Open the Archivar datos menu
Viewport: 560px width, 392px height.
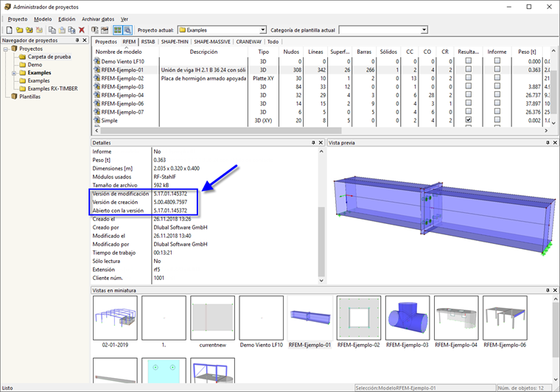click(98, 19)
